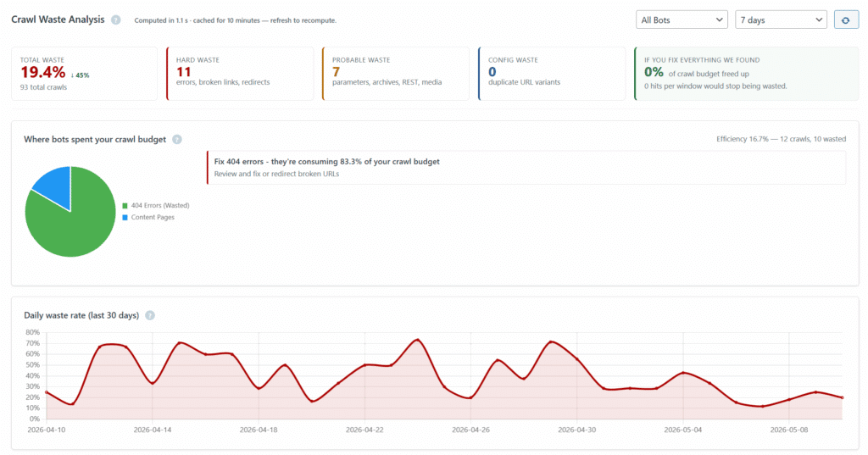Select the 'If you fix everything' card
Viewport: 868px width, 455px height.
746,74
